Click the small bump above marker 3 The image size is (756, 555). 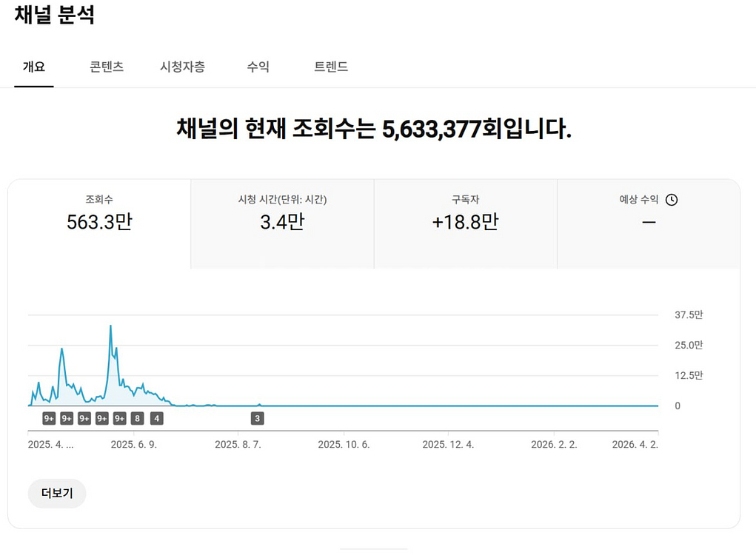coord(259,404)
